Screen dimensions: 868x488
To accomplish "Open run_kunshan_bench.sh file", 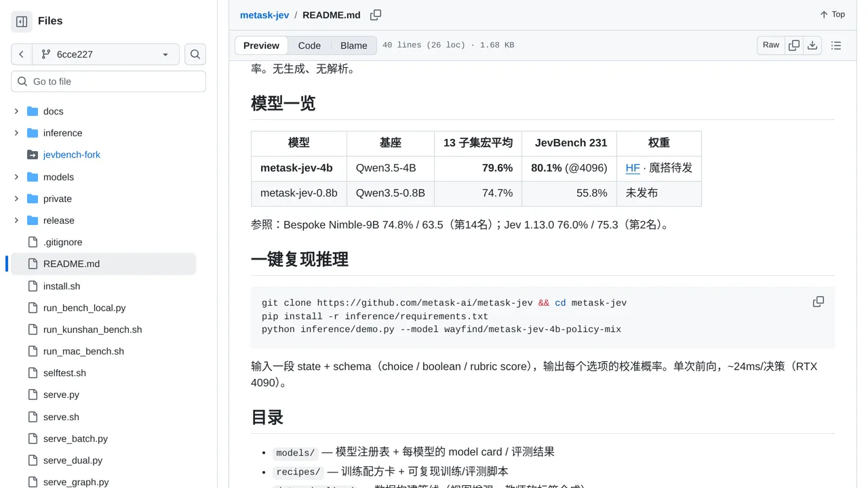I will coord(93,329).
